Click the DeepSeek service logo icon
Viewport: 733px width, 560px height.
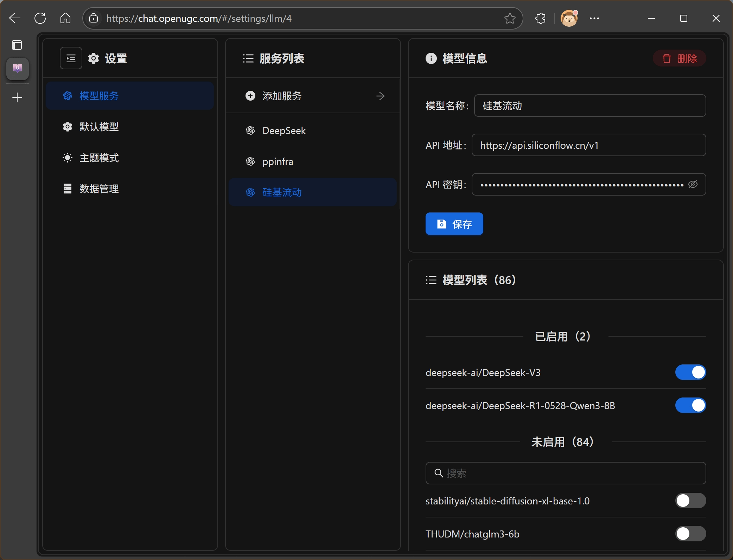click(250, 131)
